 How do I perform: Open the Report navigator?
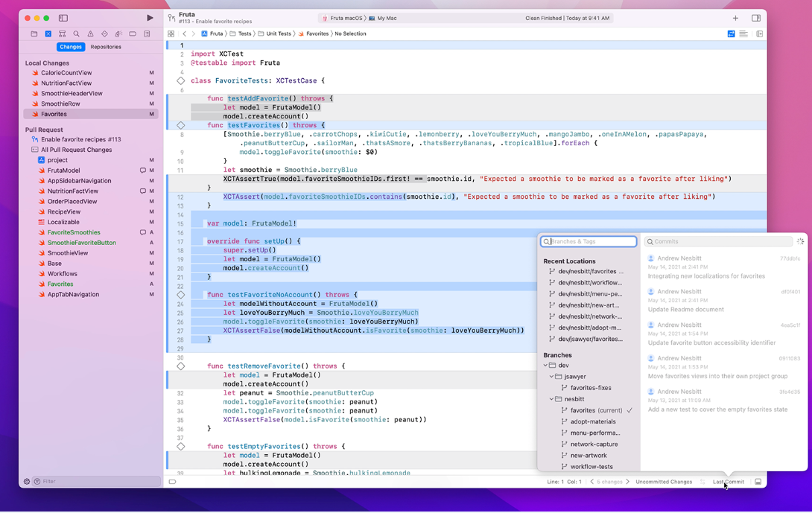click(147, 34)
